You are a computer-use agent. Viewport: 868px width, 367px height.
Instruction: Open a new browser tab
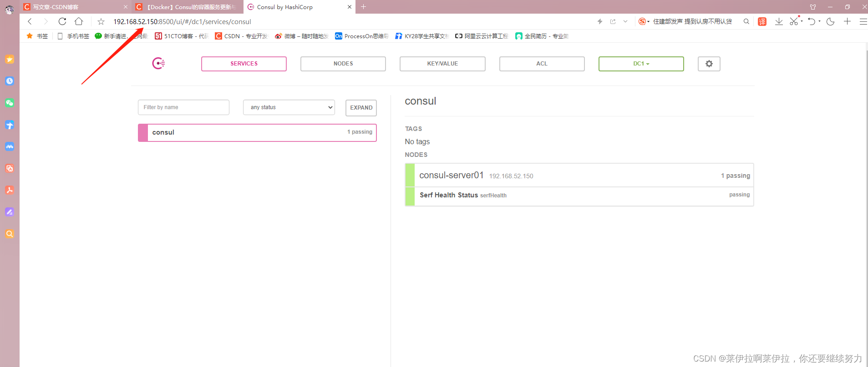pos(363,7)
